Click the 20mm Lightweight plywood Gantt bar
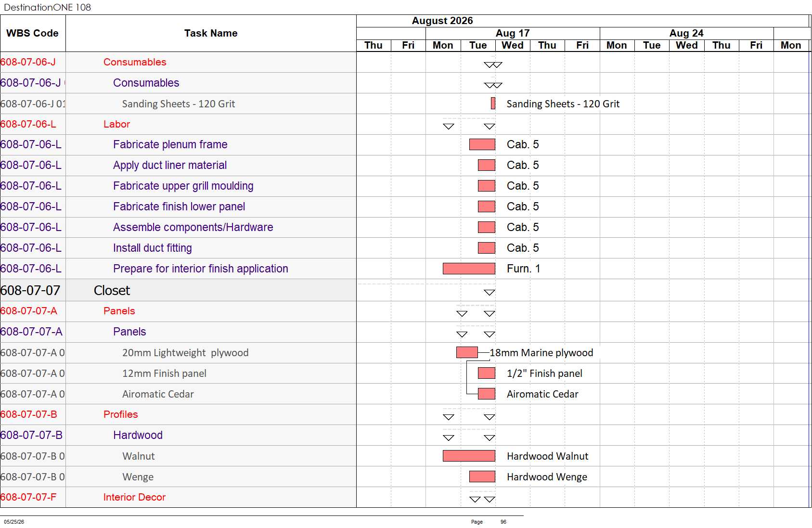812x528 pixels. (x=467, y=352)
